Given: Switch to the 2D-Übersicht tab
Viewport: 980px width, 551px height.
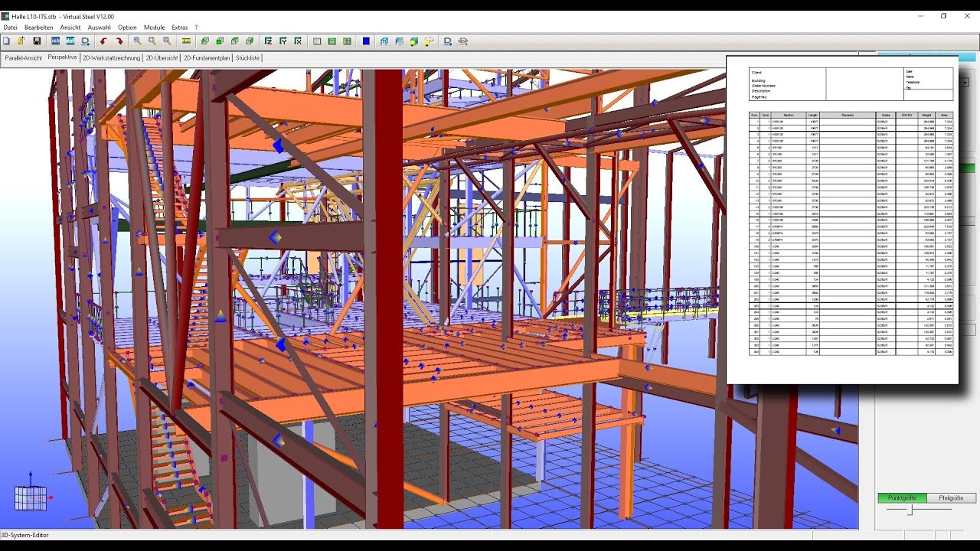Looking at the screenshot, I should [x=162, y=58].
